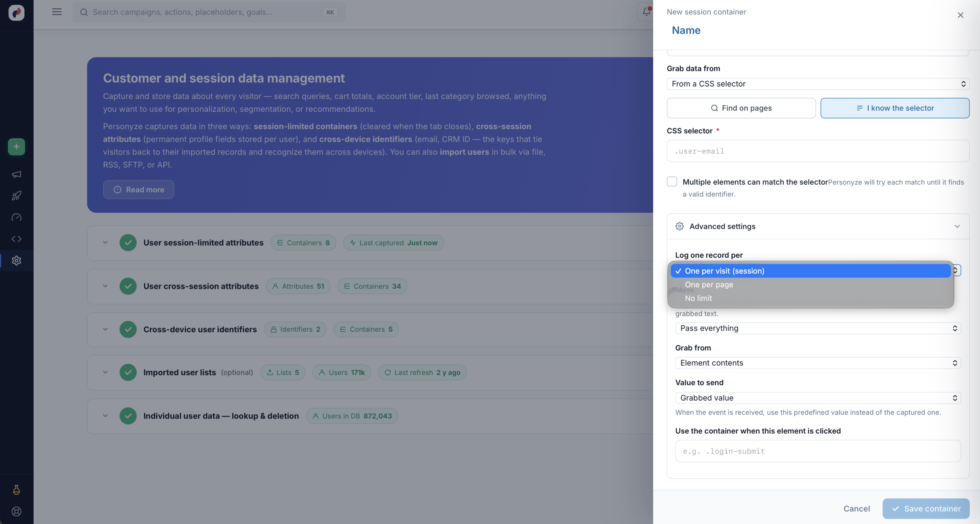Open the flask experiments icon in sidebar

pyautogui.click(x=16, y=490)
